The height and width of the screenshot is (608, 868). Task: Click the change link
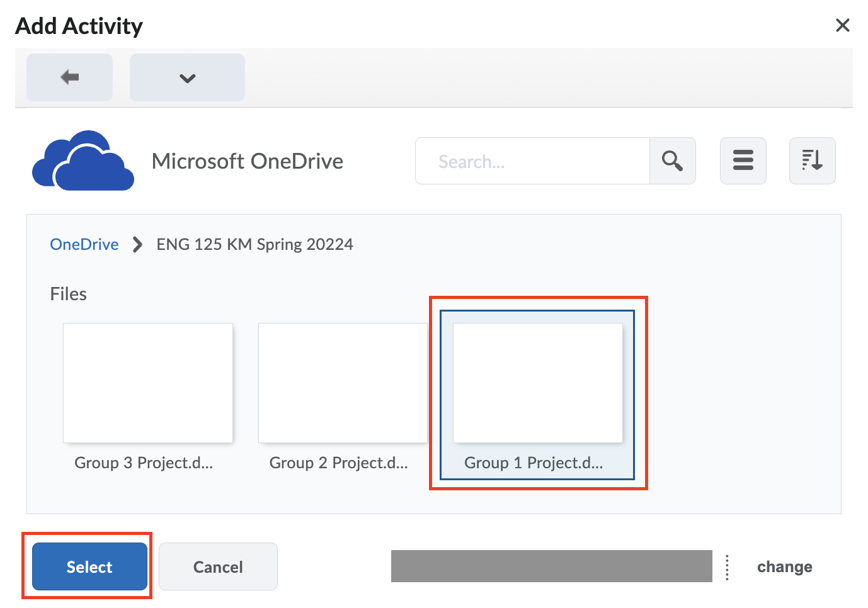point(784,566)
